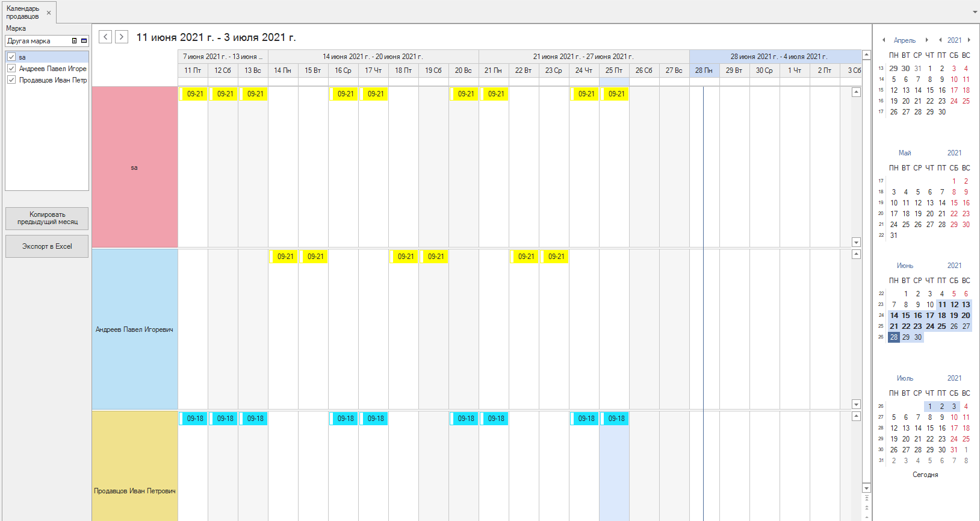
Task: Click the next month arrow beside Апрель
Action: pos(926,40)
